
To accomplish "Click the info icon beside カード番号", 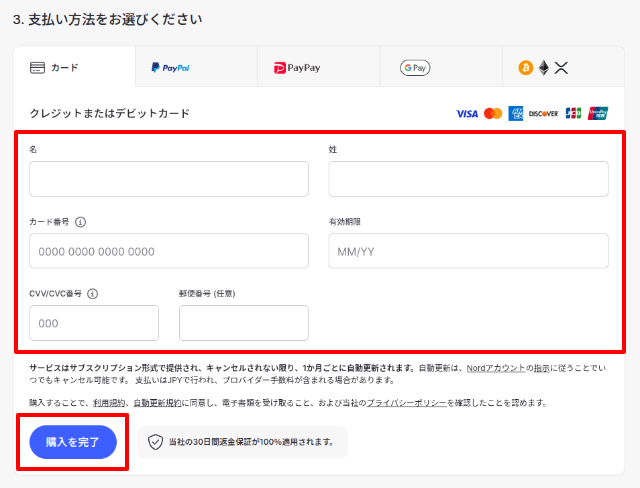I will [81, 222].
